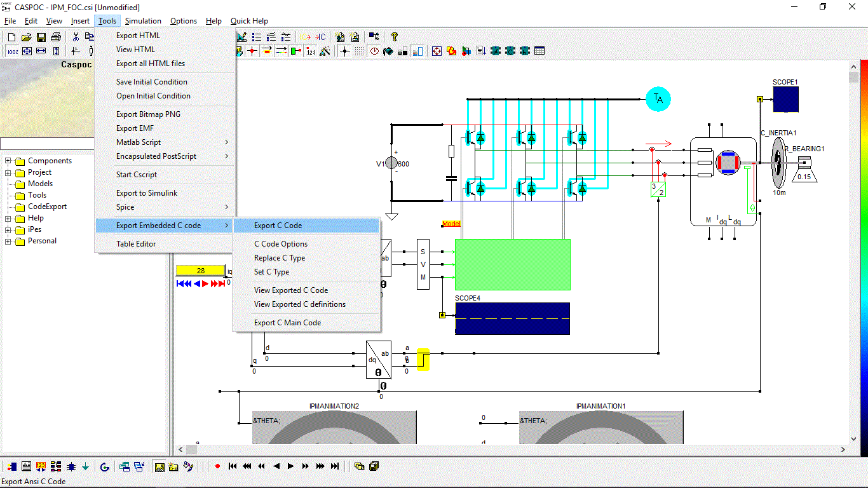Viewport: 868px width, 488px height.
Task: Open the Simulation menu
Action: pyautogui.click(x=143, y=21)
